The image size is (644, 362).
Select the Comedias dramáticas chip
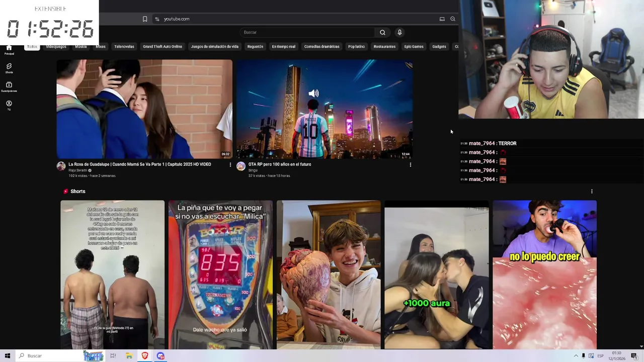(322, 47)
